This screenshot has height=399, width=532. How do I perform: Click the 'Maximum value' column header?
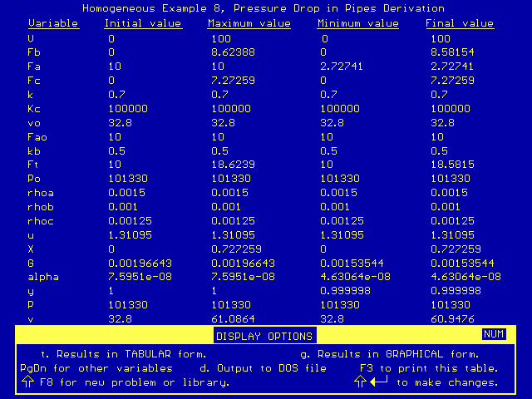pos(249,23)
